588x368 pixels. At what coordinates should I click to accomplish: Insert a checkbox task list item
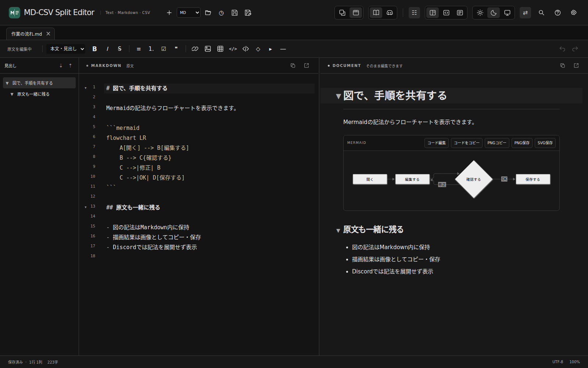pyautogui.click(x=164, y=49)
